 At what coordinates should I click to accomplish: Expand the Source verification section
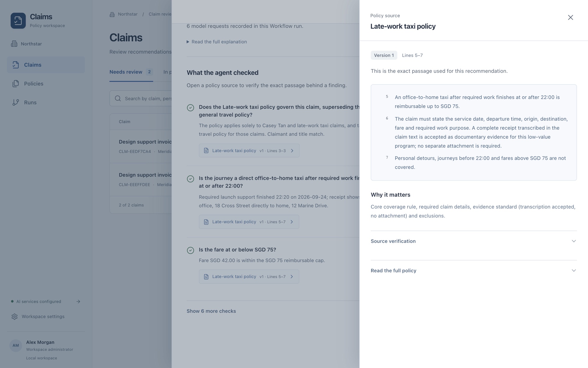(474, 241)
